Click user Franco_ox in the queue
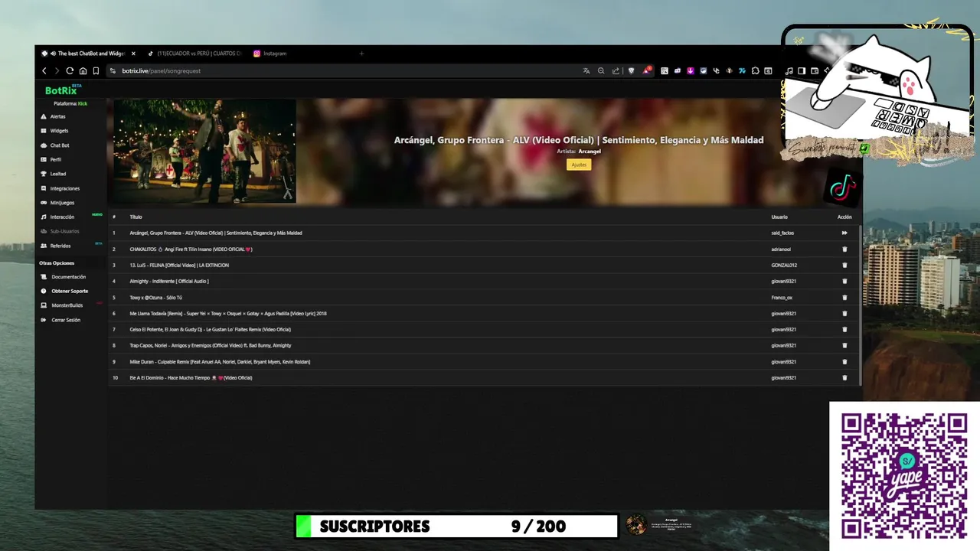This screenshot has height=551, width=980. click(x=782, y=297)
